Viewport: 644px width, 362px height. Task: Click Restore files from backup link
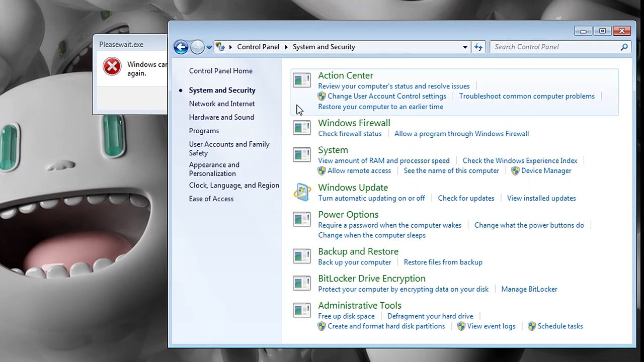[443, 262]
